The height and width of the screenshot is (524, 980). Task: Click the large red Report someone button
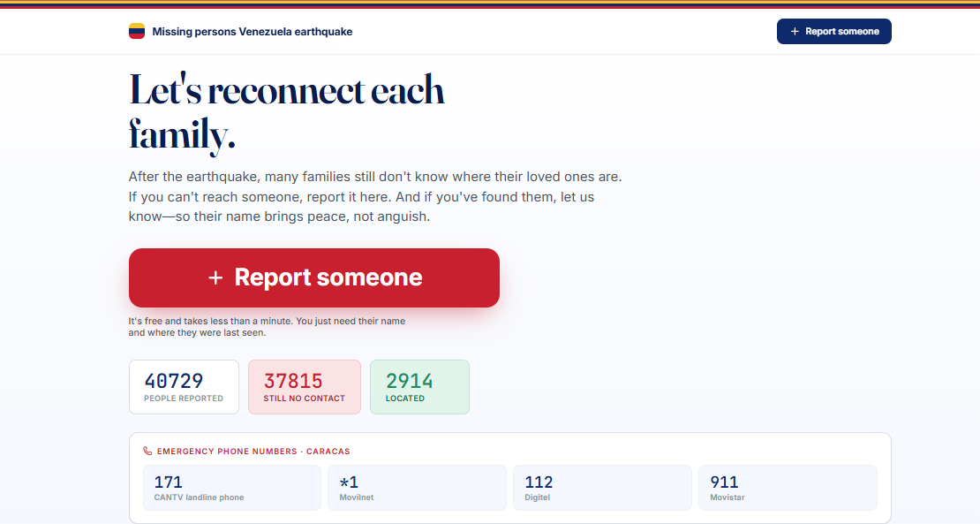(x=313, y=277)
